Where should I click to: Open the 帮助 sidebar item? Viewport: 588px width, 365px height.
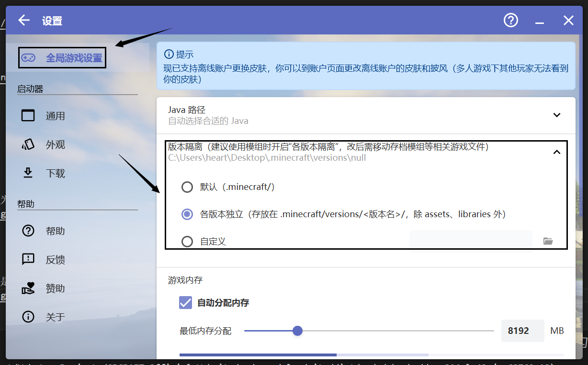55,231
